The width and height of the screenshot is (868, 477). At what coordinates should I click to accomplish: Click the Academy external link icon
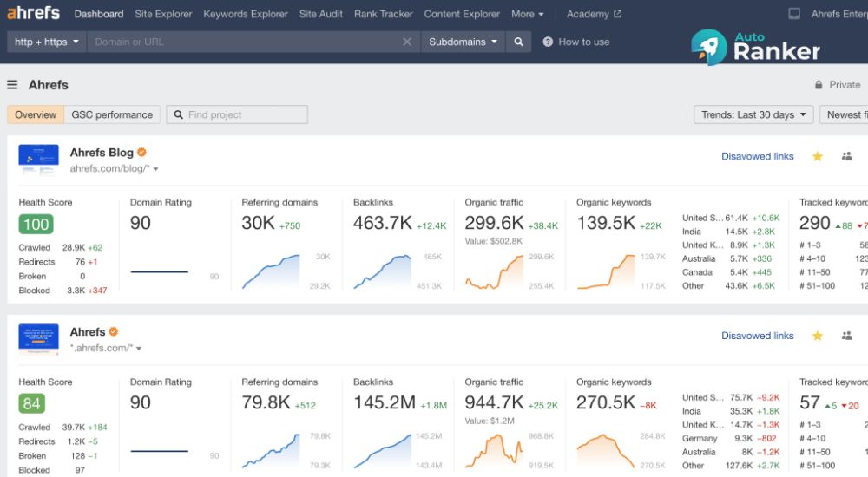click(618, 14)
